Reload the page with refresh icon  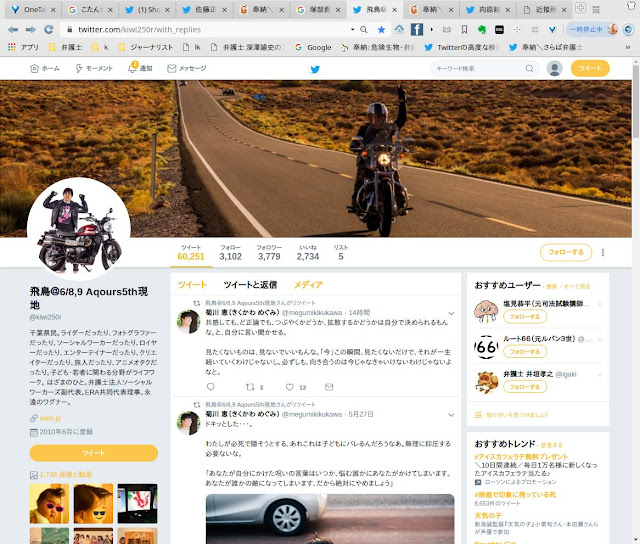(49, 29)
